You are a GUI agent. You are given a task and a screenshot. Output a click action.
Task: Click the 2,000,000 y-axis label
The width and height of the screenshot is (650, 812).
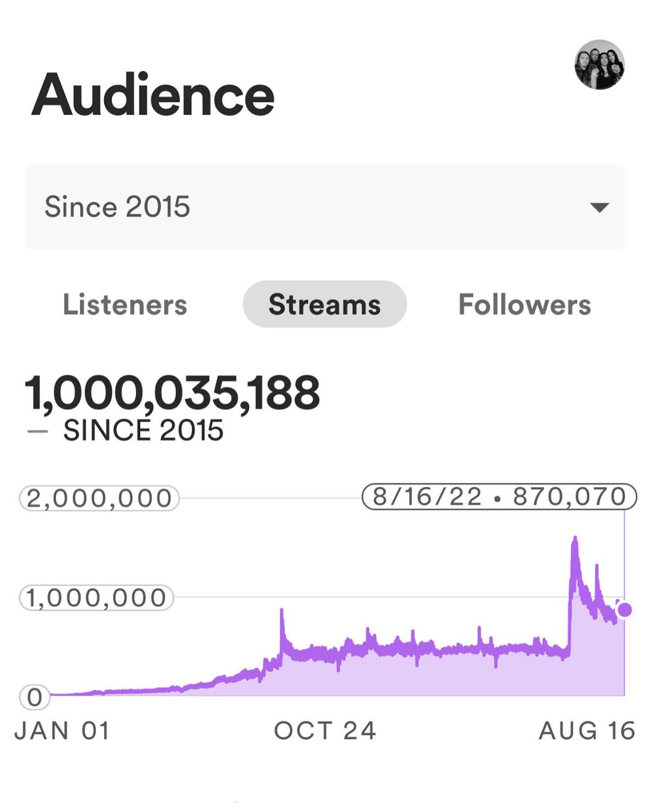pos(99,498)
